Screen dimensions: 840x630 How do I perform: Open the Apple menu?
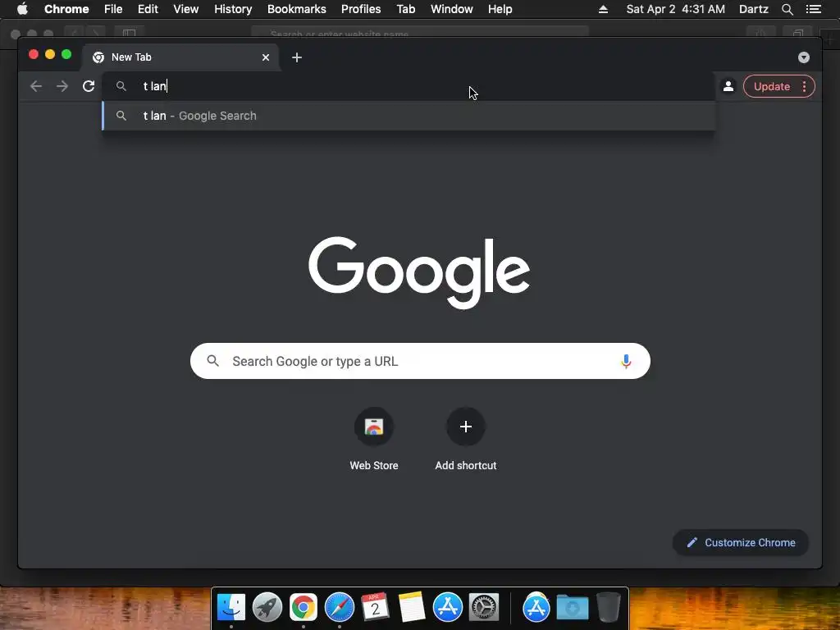[x=22, y=9]
